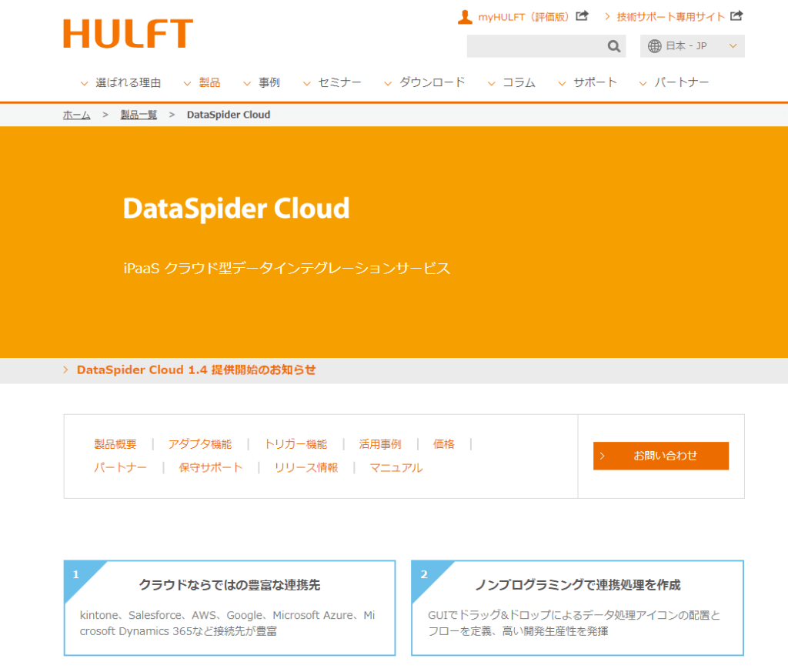Open card 2 ノンプログラミングで連携処理を作成
788x672 pixels.
point(577,608)
